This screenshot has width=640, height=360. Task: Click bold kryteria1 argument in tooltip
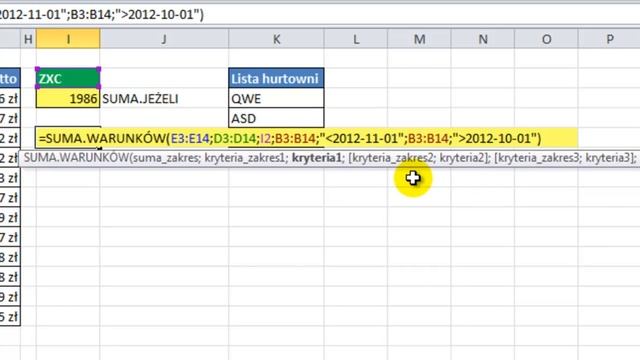click(x=316, y=158)
